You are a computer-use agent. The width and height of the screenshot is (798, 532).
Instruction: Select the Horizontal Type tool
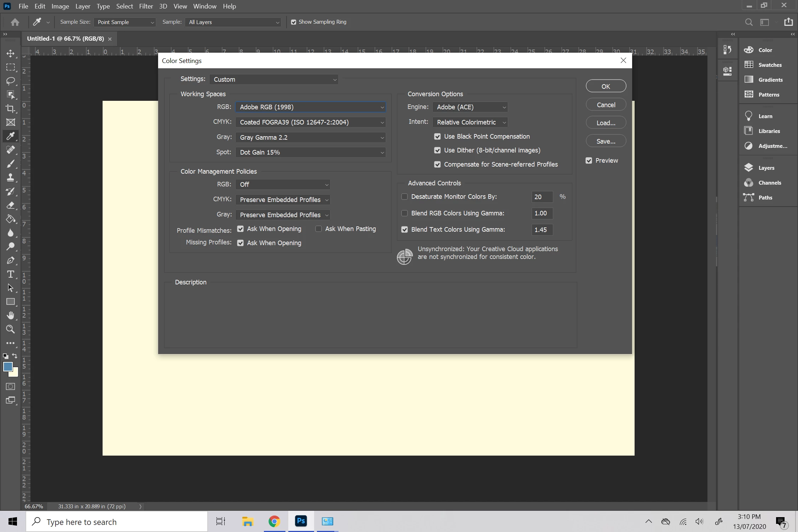tap(11, 274)
